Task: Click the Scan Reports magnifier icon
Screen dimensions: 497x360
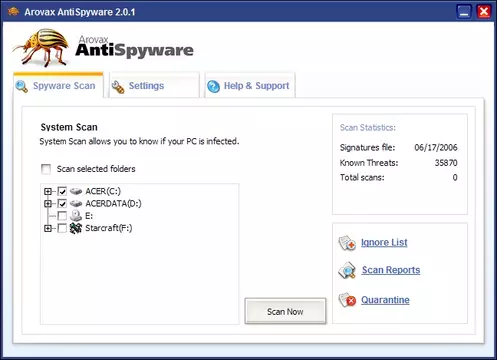Action: click(x=347, y=270)
